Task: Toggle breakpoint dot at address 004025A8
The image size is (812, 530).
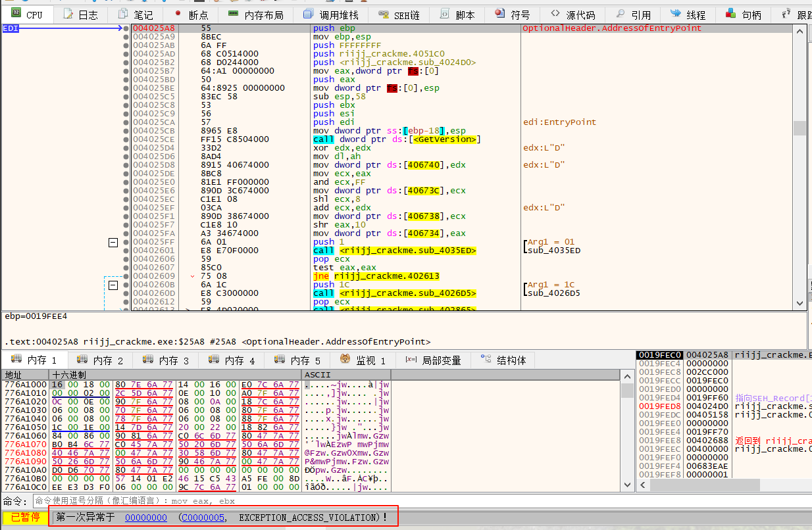Action: point(126,28)
